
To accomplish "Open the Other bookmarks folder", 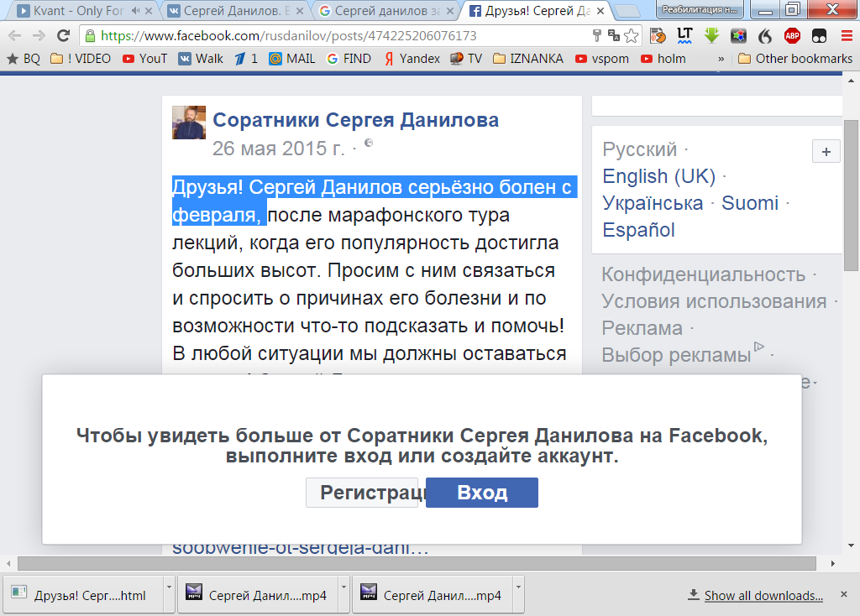I will click(x=795, y=59).
